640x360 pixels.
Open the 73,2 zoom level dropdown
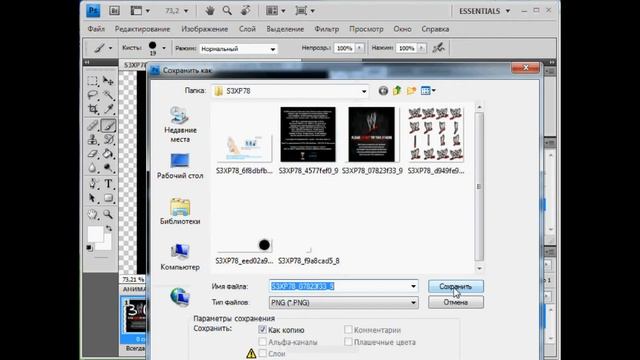[x=186, y=11]
